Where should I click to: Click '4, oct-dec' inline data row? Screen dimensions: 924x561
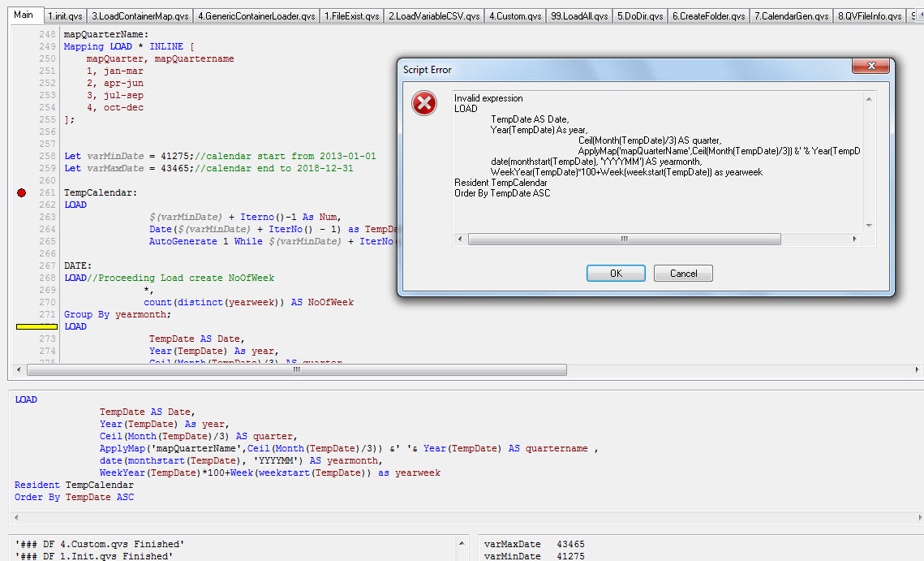click(115, 107)
